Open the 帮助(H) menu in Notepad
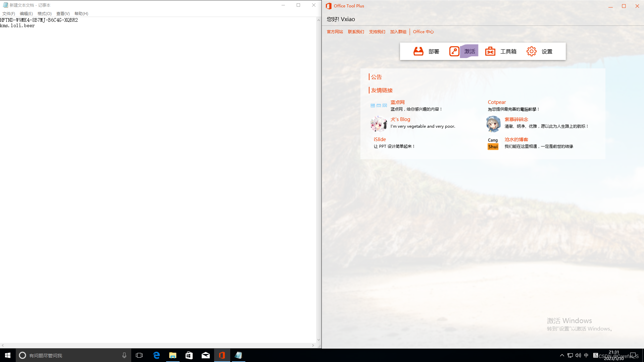Image resolution: width=644 pixels, height=362 pixels. point(81,13)
